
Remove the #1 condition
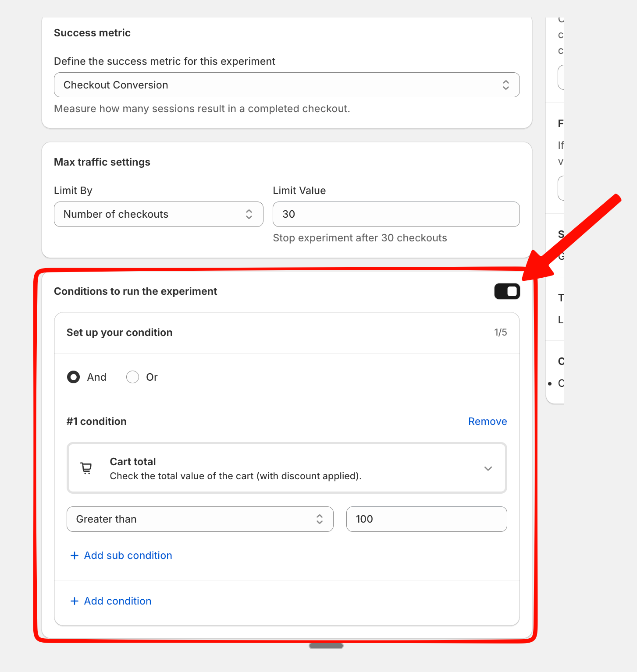[x=487, y=421]
